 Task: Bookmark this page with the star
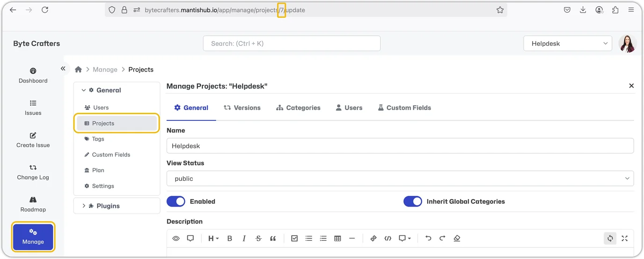pos(500,10)
